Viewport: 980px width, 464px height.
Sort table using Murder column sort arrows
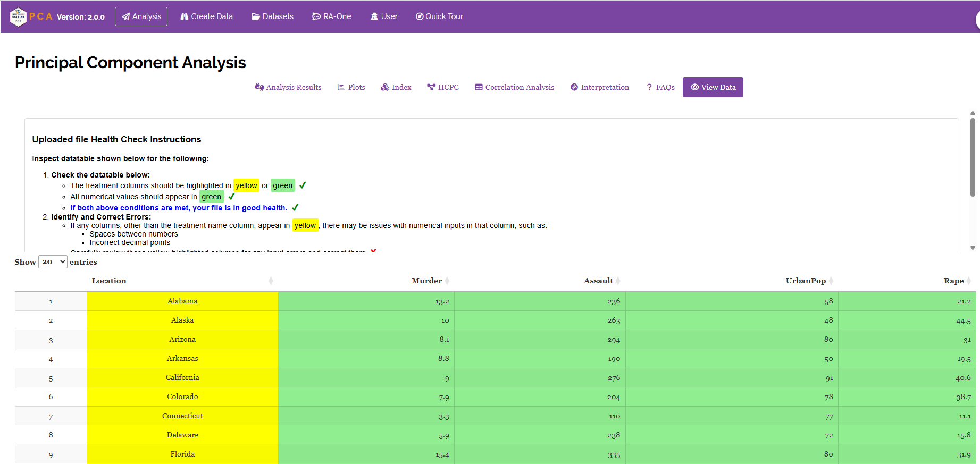[447, 281]
